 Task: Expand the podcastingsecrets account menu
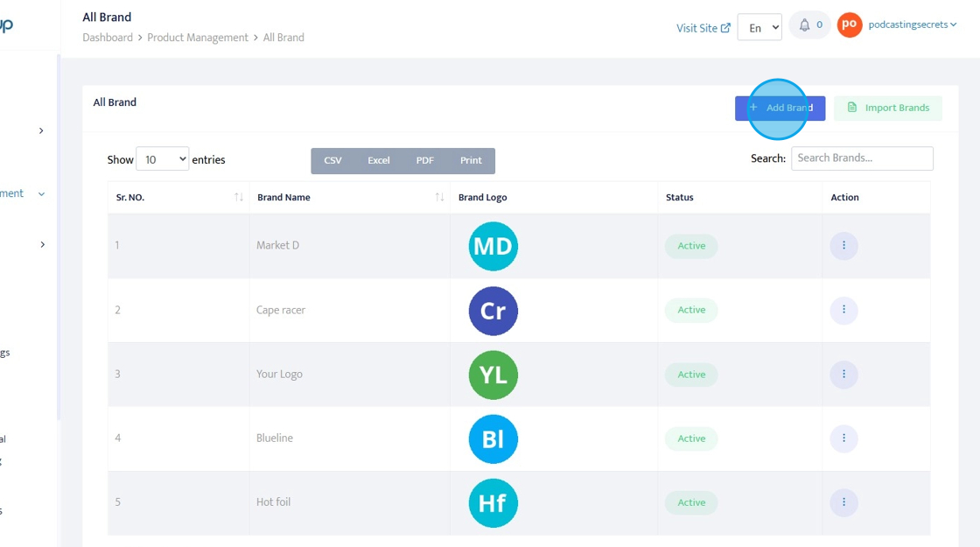pos(912,25)
